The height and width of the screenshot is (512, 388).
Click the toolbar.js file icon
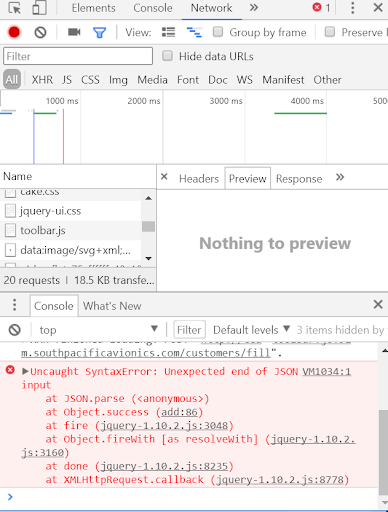[10, 230]
